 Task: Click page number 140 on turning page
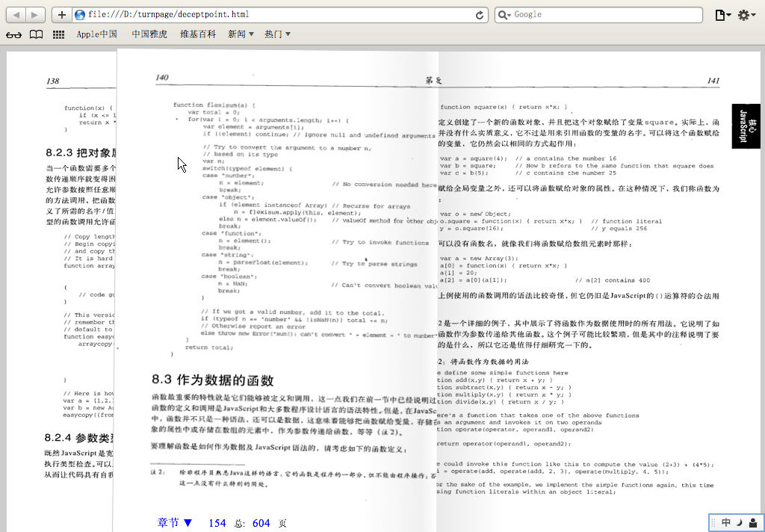[162, 77]
